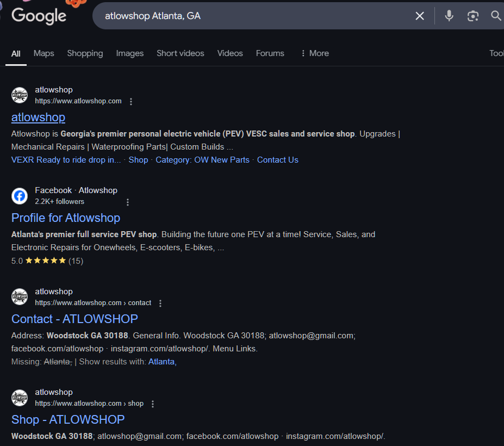Screen dimensions: 504x446
Task: Open Short videos tab
Action: pyautogui.click(x=181, y=53)
